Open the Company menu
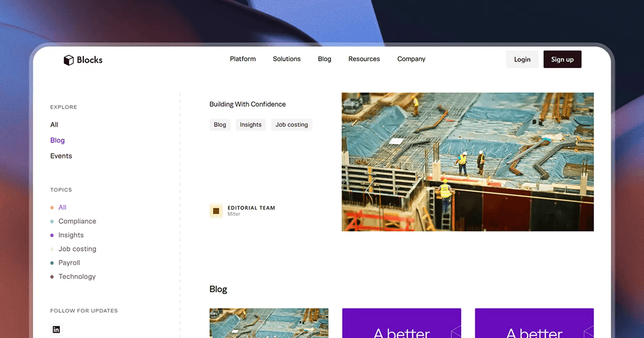The width and height of the screenshot is (644, 338). pos(411,59)
